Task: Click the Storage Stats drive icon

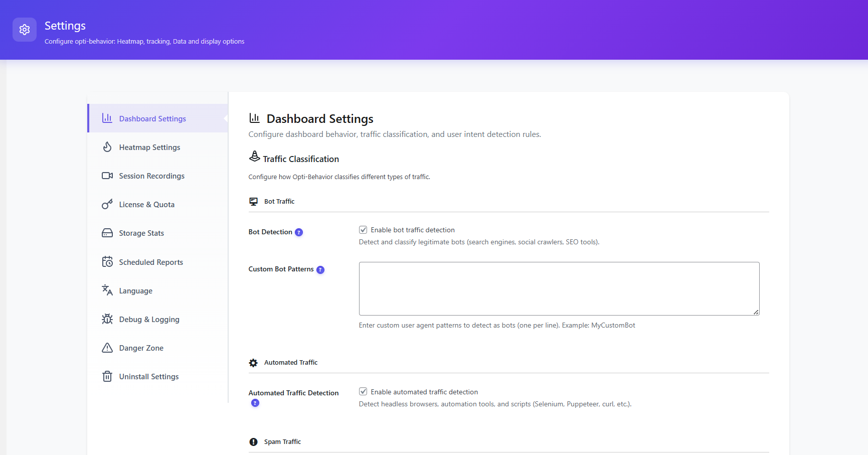Action: 107,233
